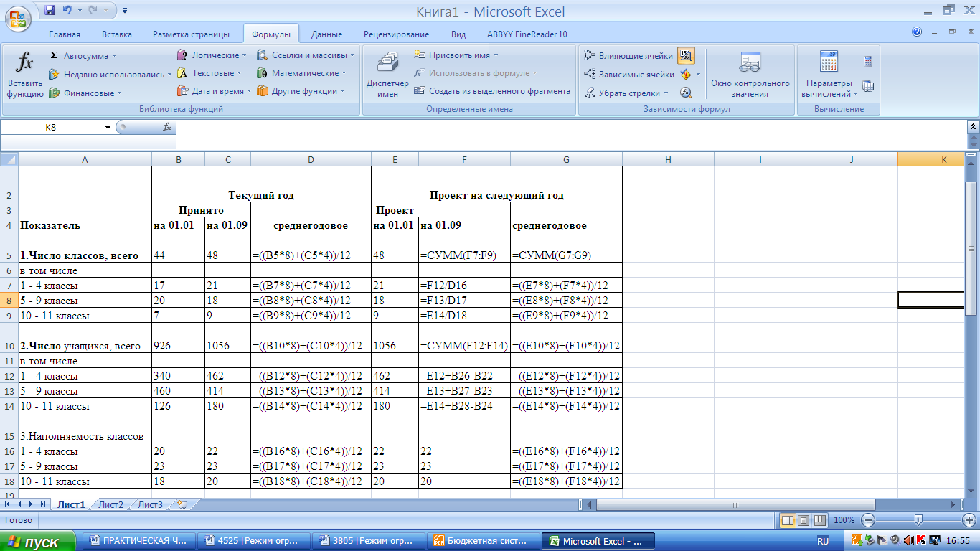This screenshot has height=551, width=980.
Task: Switch to Page Break Preview in status bar
Action: pyautogui.click(x=819, y=519)
